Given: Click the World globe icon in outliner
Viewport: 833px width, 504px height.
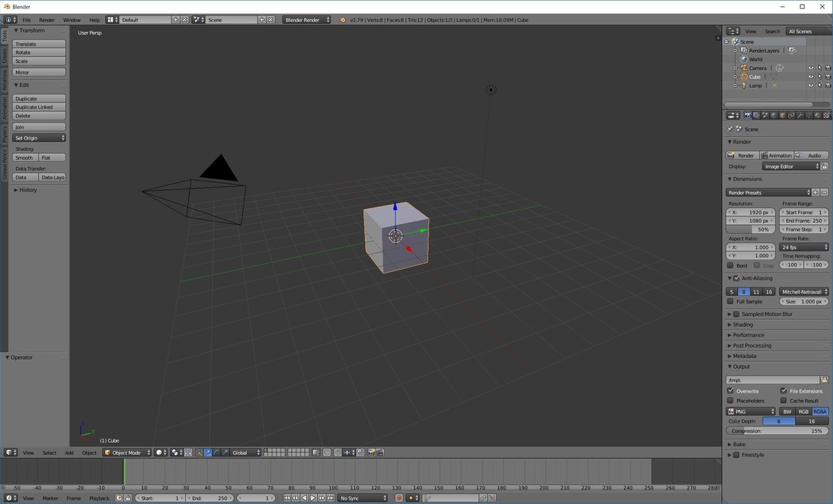Looking at the screenshot, I should click(x=744, y=59).
